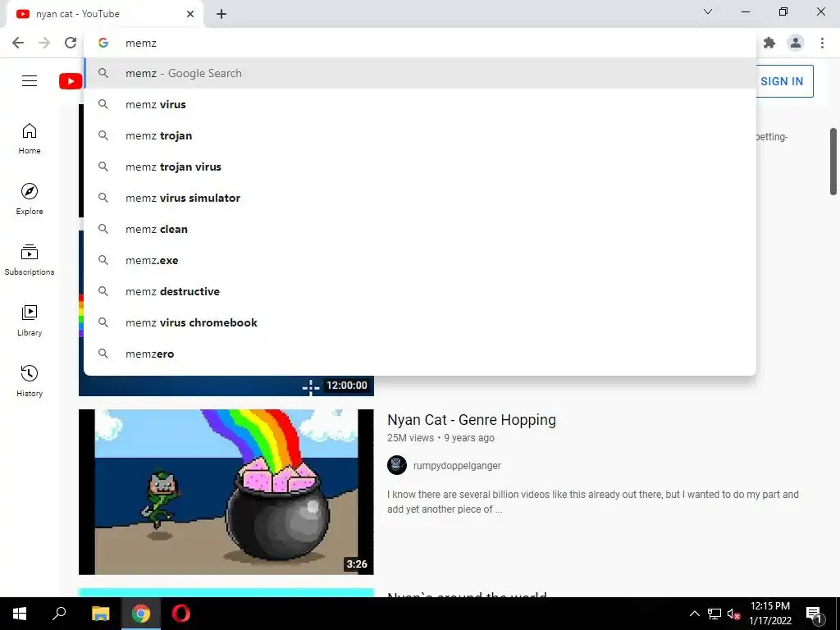Open the Chrome three-dot menu
This screenshot has height=630, width=840.
[x=822, y=43]
